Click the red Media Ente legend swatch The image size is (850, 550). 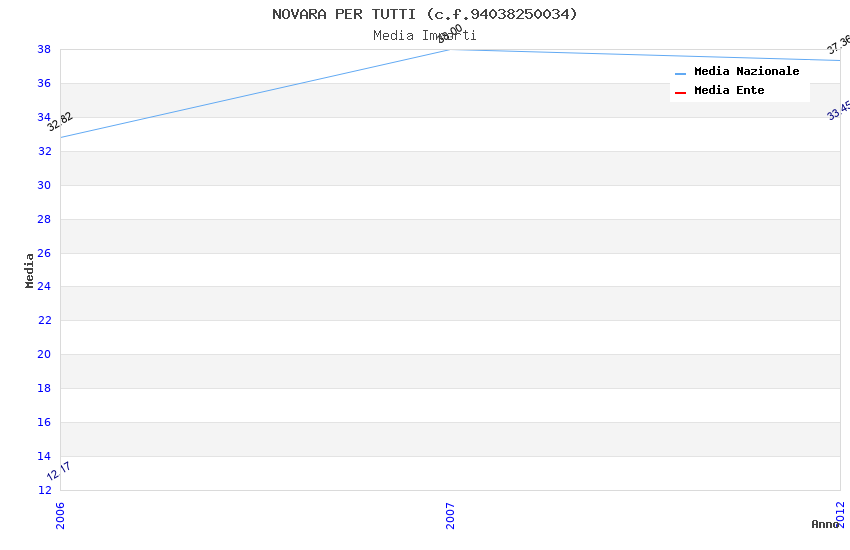click(680, 93)
